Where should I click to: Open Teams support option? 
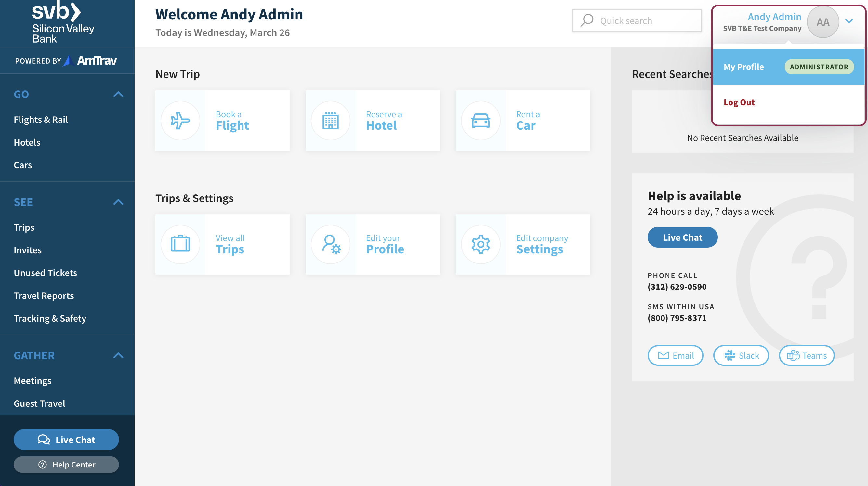pos(806,355)
